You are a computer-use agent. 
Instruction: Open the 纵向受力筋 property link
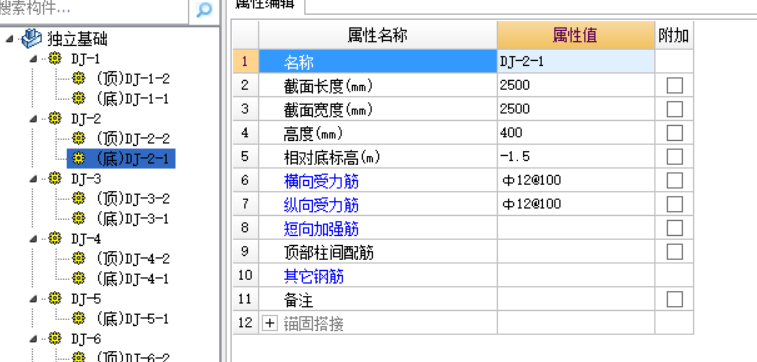click(321, 205)
